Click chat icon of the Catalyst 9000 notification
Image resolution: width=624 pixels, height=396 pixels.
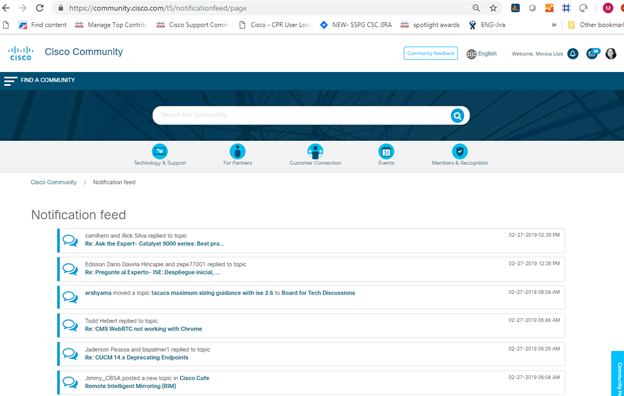click(x=70, y=240)
